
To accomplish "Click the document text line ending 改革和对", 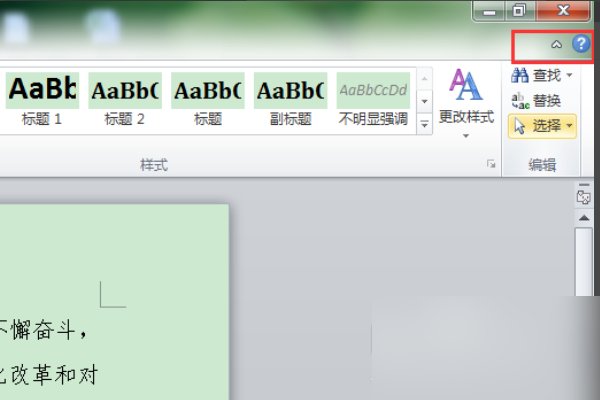I will click(x=49, y=375).
